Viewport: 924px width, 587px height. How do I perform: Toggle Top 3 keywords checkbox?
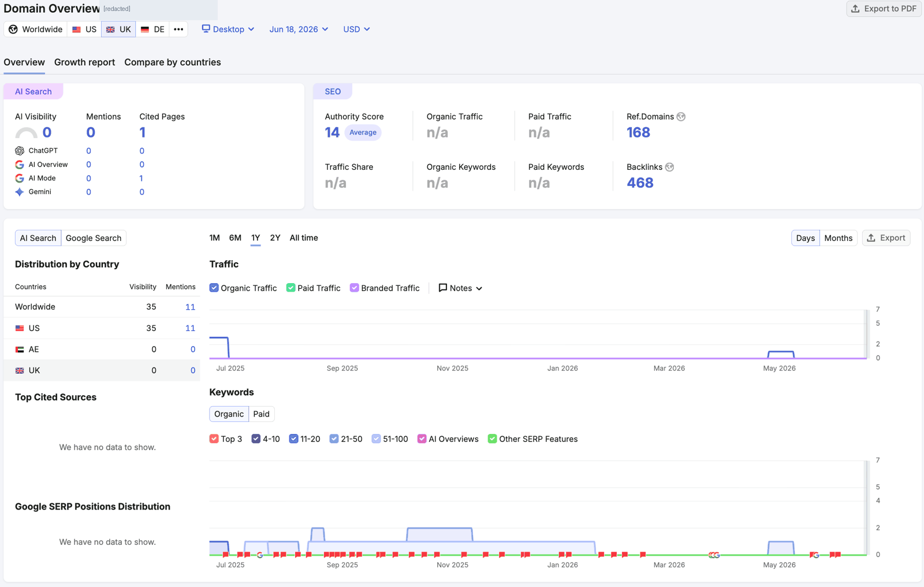[x=214, y=439]
